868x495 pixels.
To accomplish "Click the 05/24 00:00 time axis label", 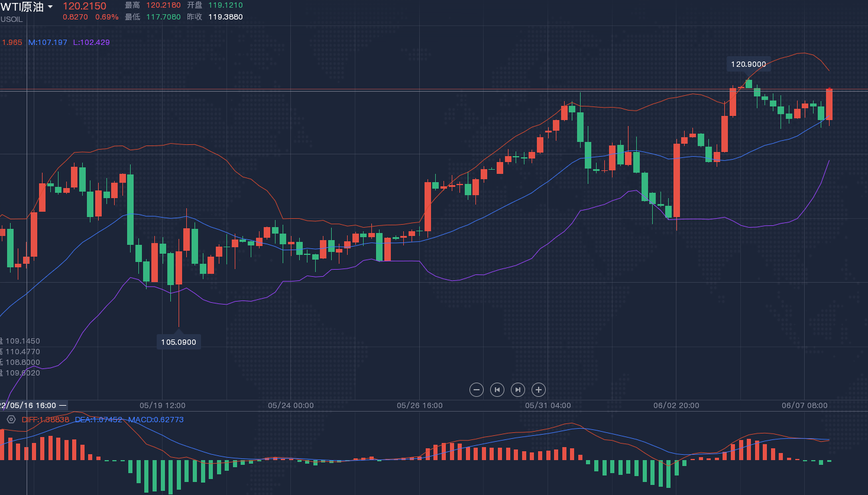I will pyautogui.click(x=291, y=406).
